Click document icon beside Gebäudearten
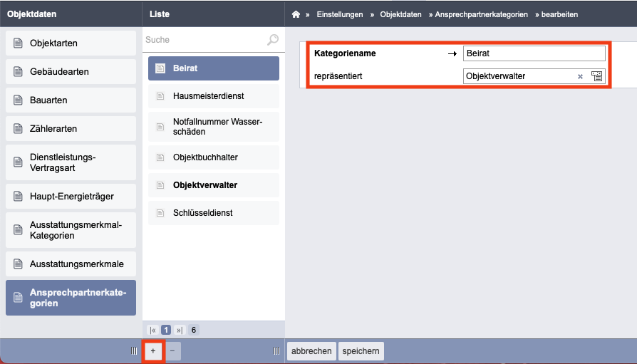Screen dimensions: 637x364 click(x=18, y=71)
